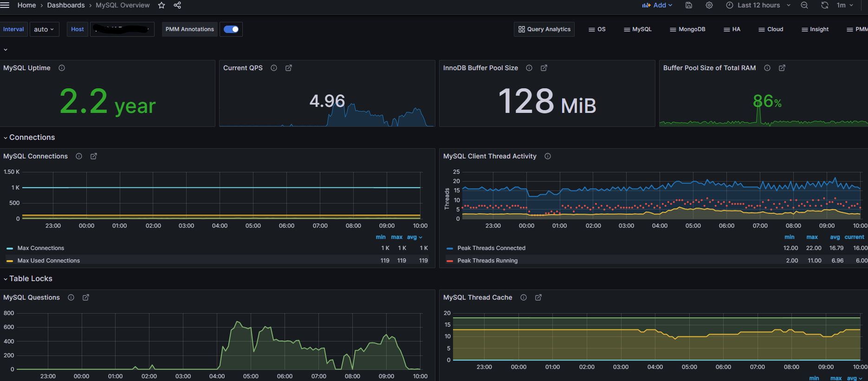
Task: Open the OS dashboards menu
Action: 597,29
